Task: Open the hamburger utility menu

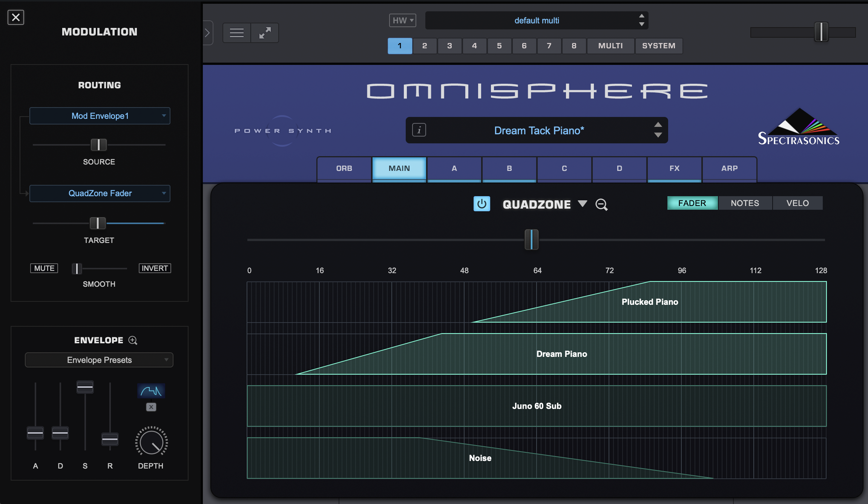Action: tap(237, 33)
